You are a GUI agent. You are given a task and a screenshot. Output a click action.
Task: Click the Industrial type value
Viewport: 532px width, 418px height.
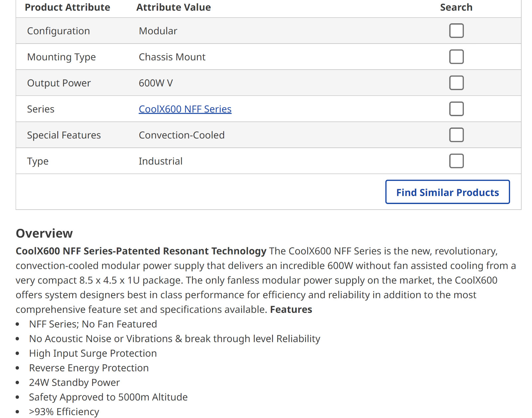(161, 161)
